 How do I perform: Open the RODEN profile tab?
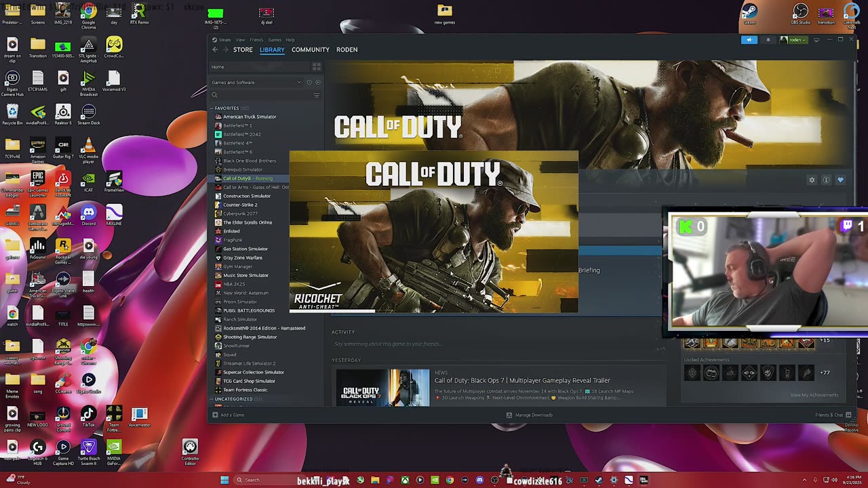coord(347,49)
